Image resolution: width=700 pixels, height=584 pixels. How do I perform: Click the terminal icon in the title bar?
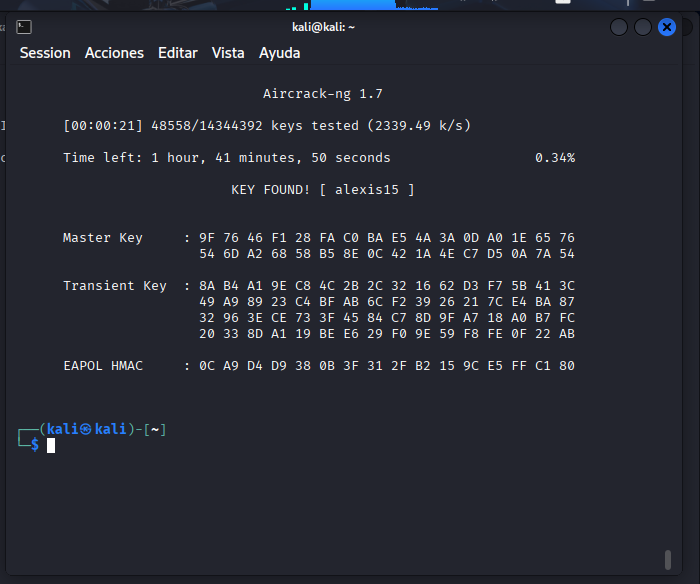click(24, 27)
